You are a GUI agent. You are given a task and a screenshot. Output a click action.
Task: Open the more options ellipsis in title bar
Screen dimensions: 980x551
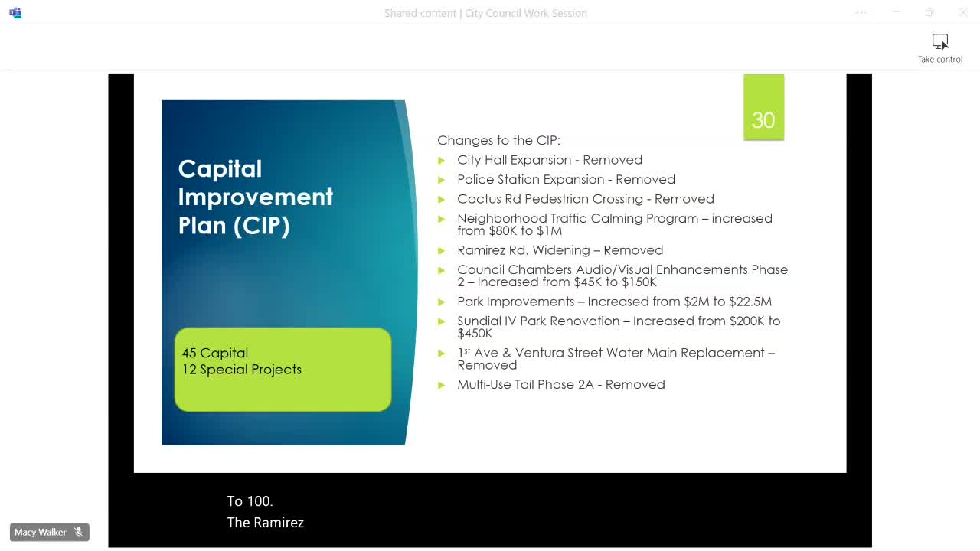click(x=861, y=12)
